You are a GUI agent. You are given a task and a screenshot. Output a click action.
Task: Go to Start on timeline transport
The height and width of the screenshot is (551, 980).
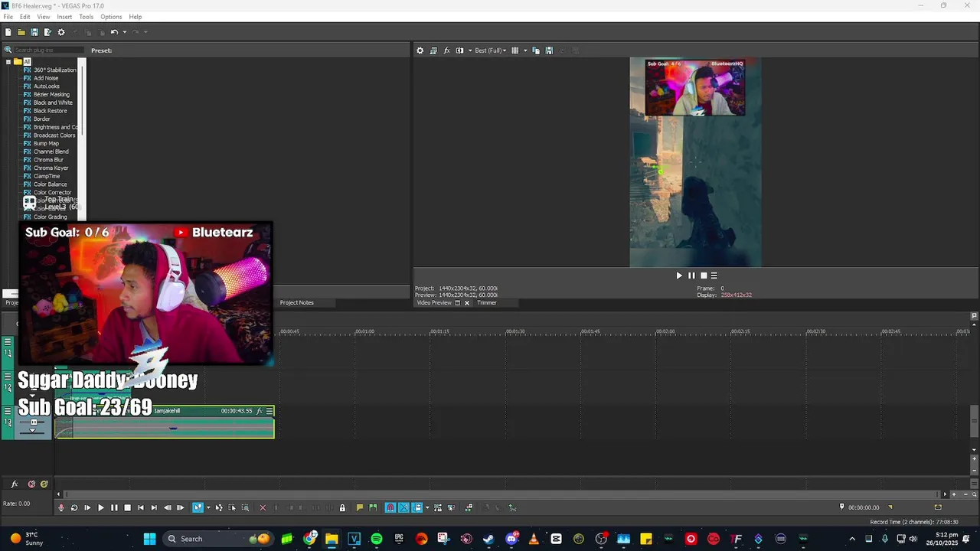141,507
